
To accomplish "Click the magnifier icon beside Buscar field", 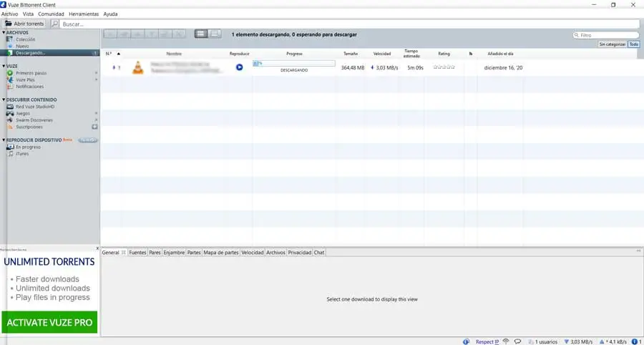I will point(54,24).
